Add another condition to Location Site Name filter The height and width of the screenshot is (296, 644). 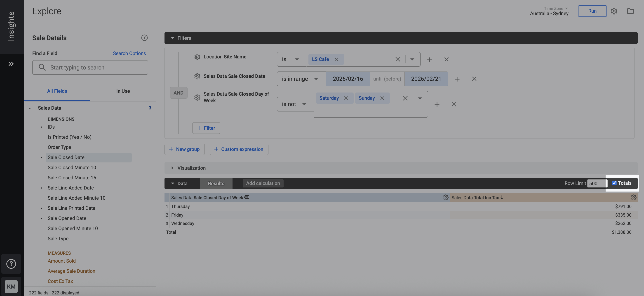click(x=429, y=60)
